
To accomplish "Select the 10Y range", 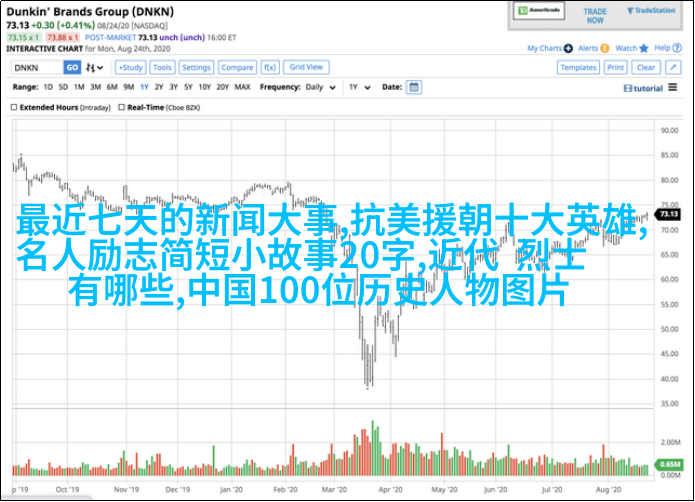I will 205,87.
